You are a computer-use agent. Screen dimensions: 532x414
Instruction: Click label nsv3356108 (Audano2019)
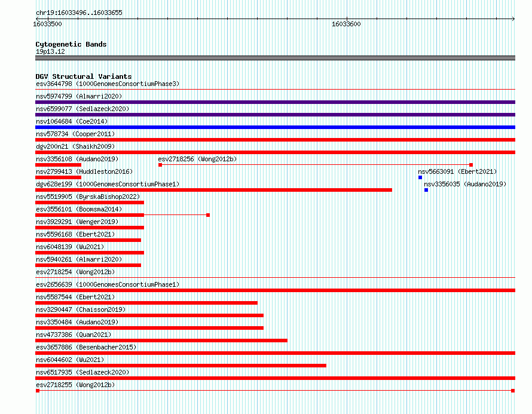pos(77,159)
